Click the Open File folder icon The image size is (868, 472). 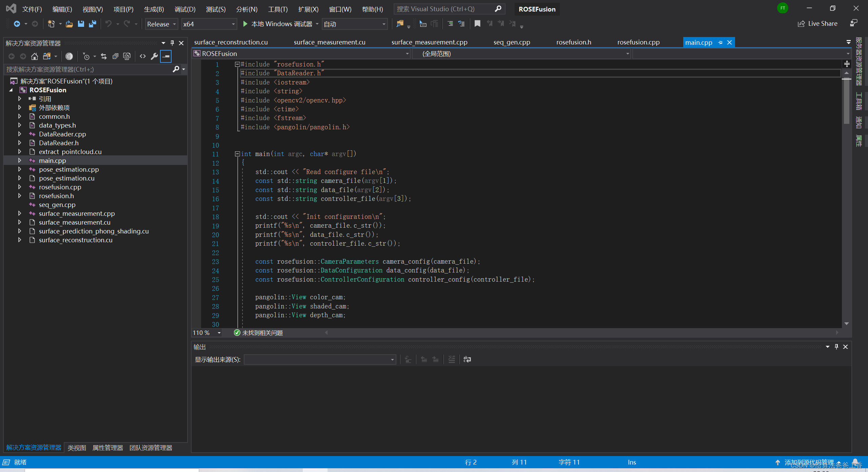click(x=69, y=24)
